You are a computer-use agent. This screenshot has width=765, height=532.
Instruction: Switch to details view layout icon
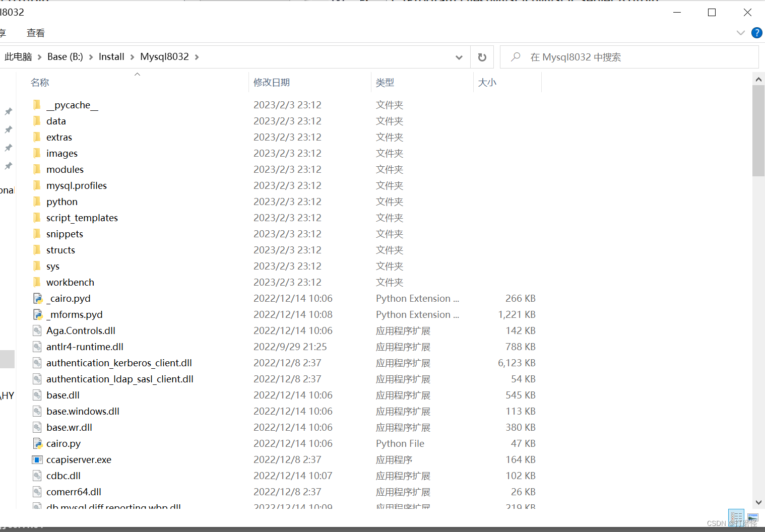click(x=736, y=517)
